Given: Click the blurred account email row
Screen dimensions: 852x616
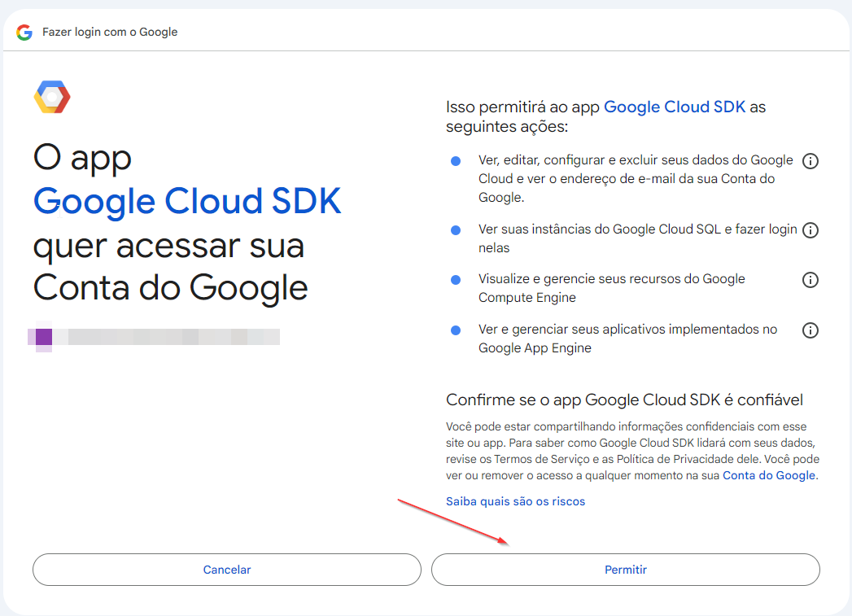Looking at the screenshot, I should (x=154, y=337).
